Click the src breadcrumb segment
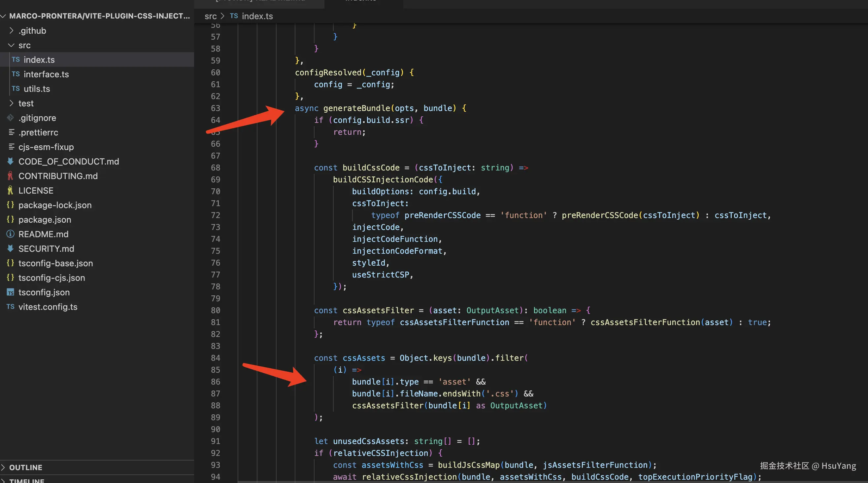The image size is (868, 483). (x=210, y=16)
